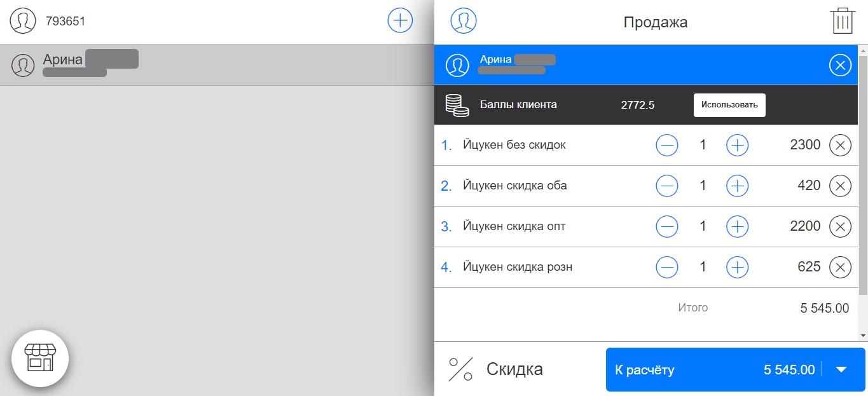The image size is (868, 396).
Task: Decrease quantity of Йцукен без скидок
Action: (x=667, y=146)
